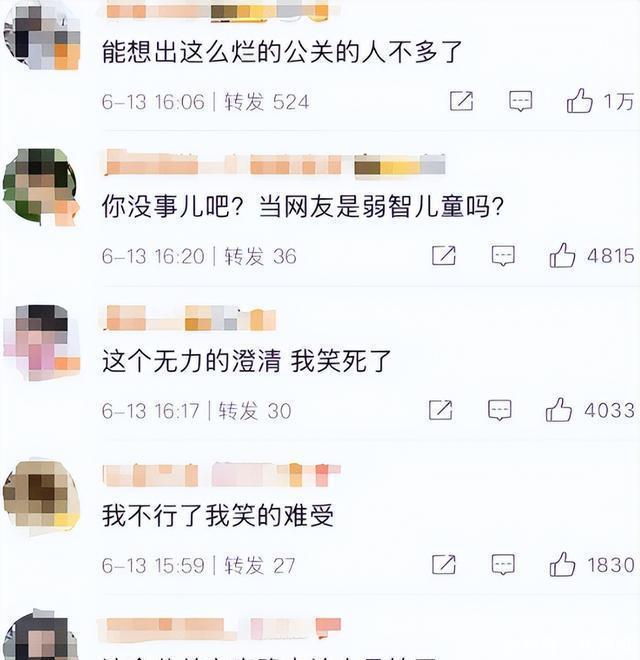The height and width of the screenshot is (660, 640).
Task: Open 转发 36 repost list
Action: 260,256
